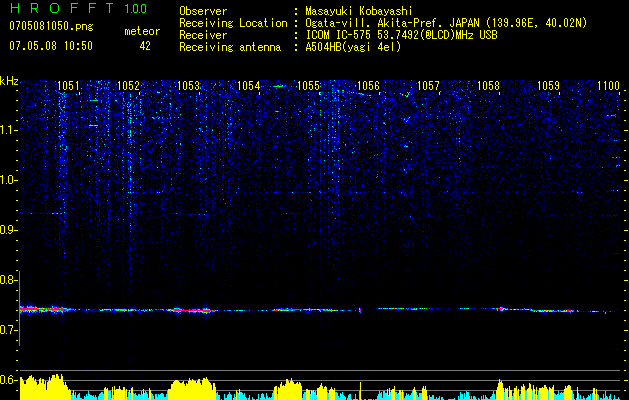Click the 'Observer' field label

(x=203, y=11)
